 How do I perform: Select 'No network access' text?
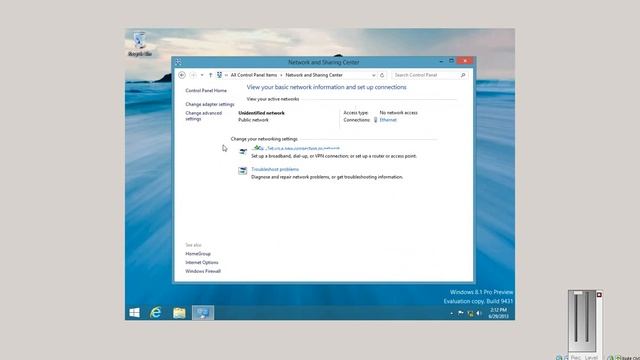(398, 113)
